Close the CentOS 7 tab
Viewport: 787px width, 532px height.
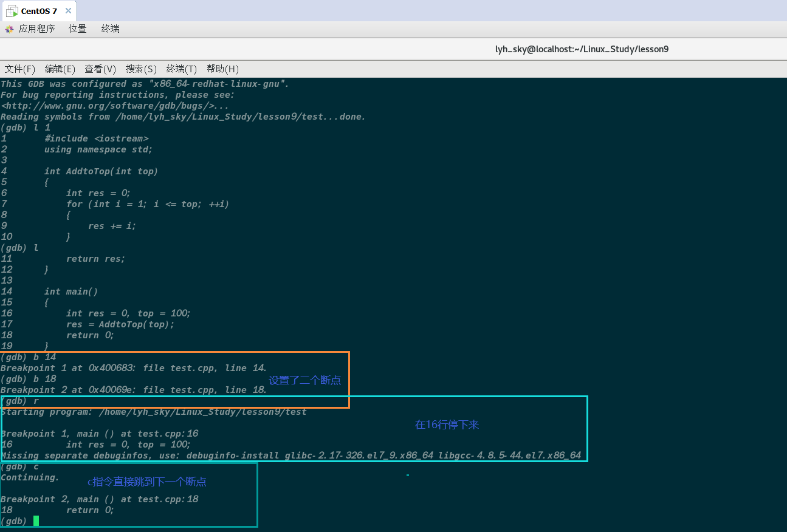pyautogui.click(x=68, y=11)
